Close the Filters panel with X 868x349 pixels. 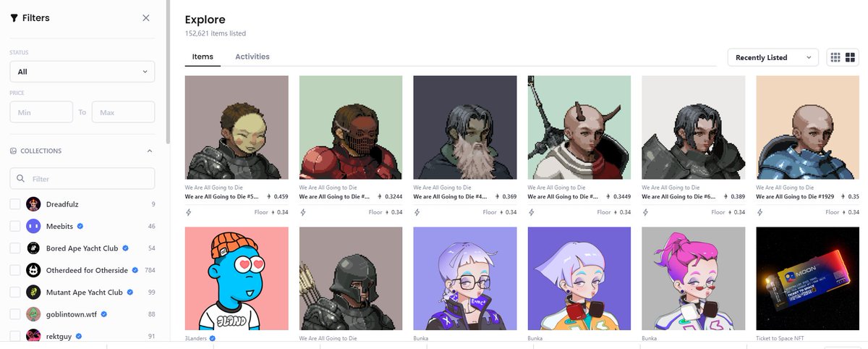tap(146, 18)
